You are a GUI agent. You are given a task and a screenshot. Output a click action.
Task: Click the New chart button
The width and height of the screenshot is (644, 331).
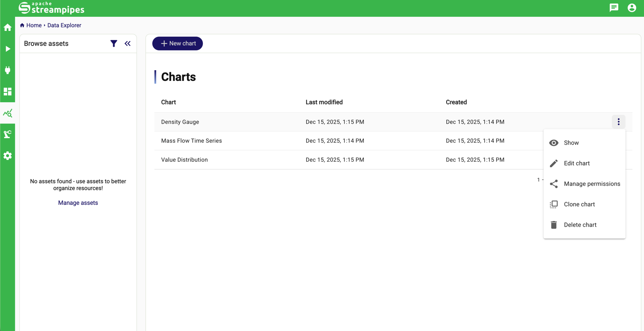point(178,44)
